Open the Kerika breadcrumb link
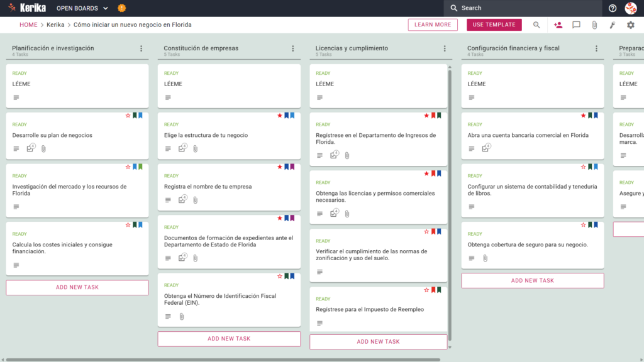This screenshot has width=644, height=362. (55, 25)
